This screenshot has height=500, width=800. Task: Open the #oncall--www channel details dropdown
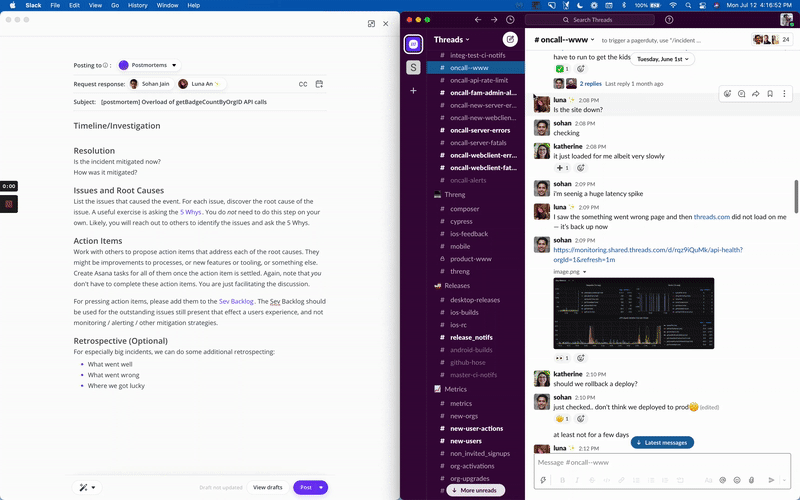click(564, 39)
